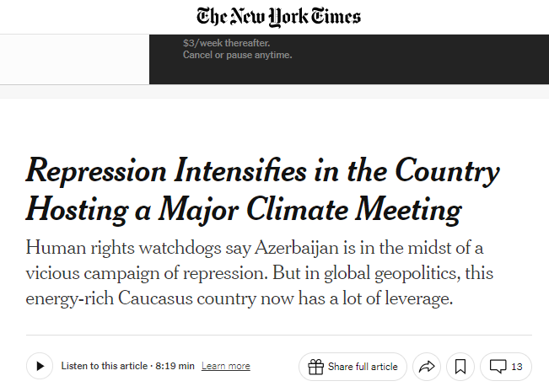This screenshot has width=549, height=392.
Task: Click "Cancel or pause anytime" in the banner
Action: point(237,56)
